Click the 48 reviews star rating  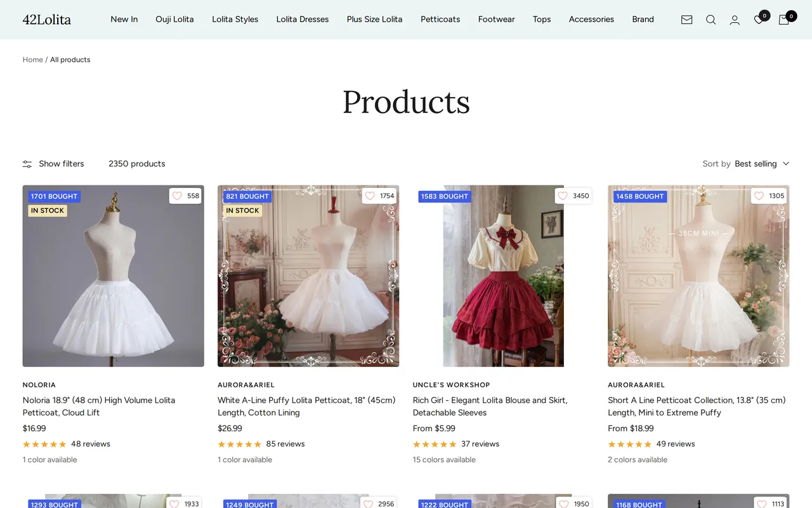pyautogui.click(x=67, y=444)
